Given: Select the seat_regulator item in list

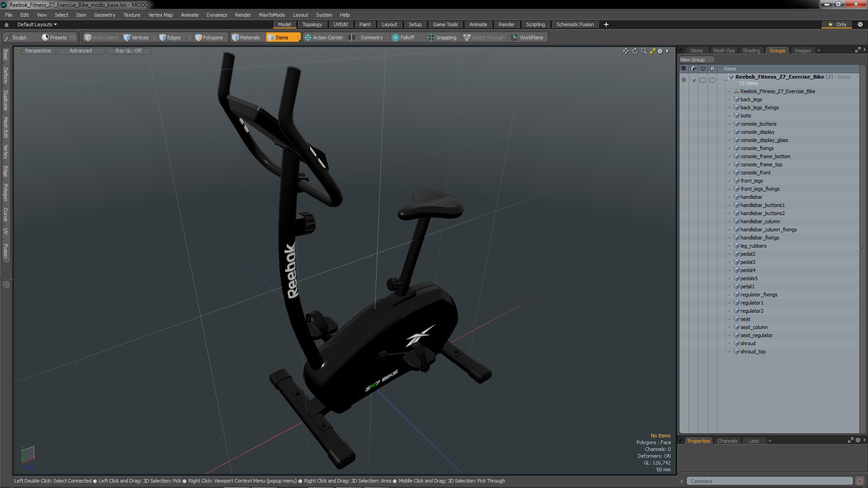Looking at the screenshot, I should pos(756,335).
